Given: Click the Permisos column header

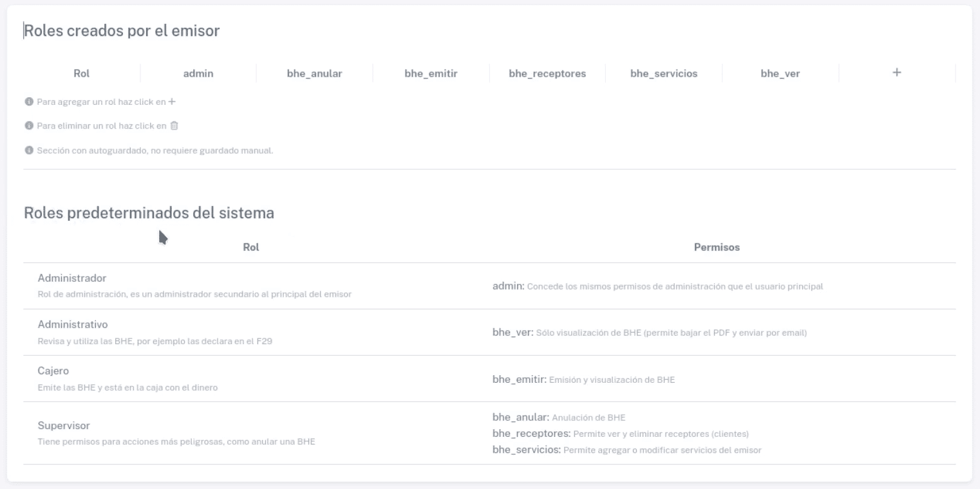Looking at the screenshot, I should 717,247.
